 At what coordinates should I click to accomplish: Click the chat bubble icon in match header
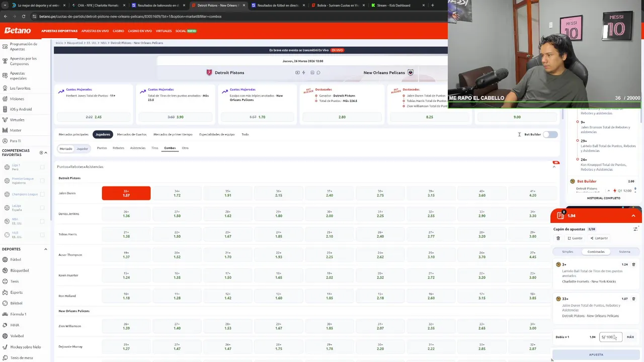click(x=318, y=72)
